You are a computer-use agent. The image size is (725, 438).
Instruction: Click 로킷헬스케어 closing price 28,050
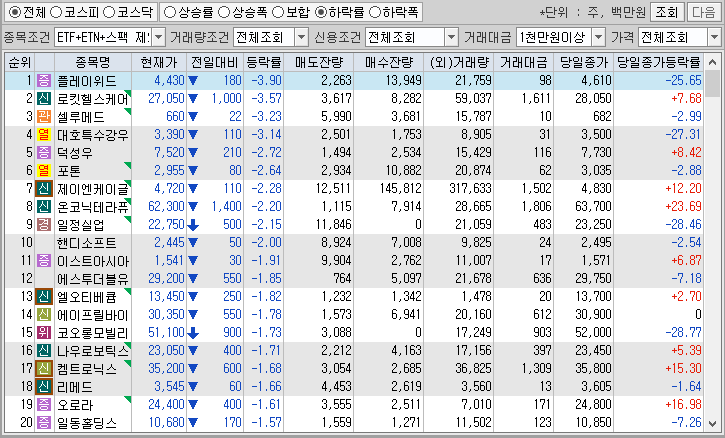pyautogui.click(x=593, y=99)
